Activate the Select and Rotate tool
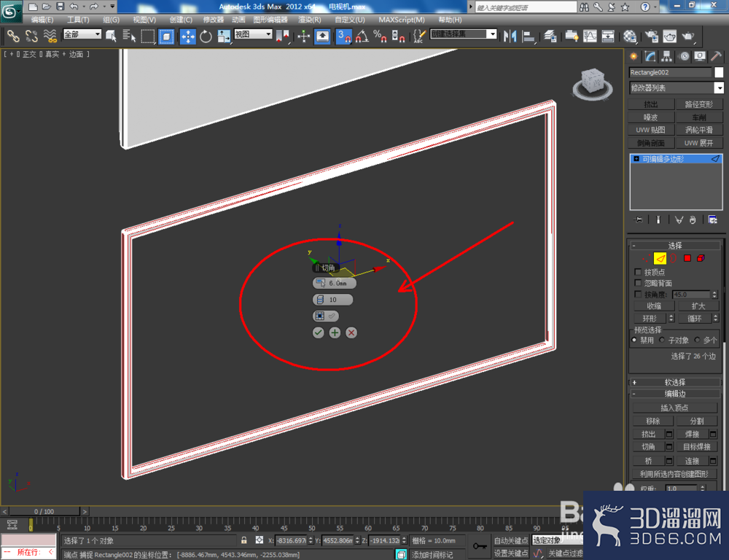 pyautogui.click(x=206, y=36)
